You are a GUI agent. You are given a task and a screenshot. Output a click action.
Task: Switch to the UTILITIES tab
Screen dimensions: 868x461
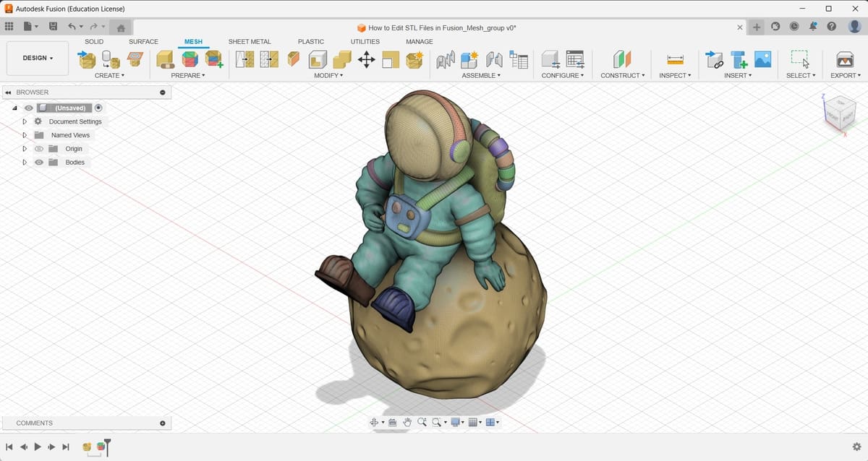point(365,42)
